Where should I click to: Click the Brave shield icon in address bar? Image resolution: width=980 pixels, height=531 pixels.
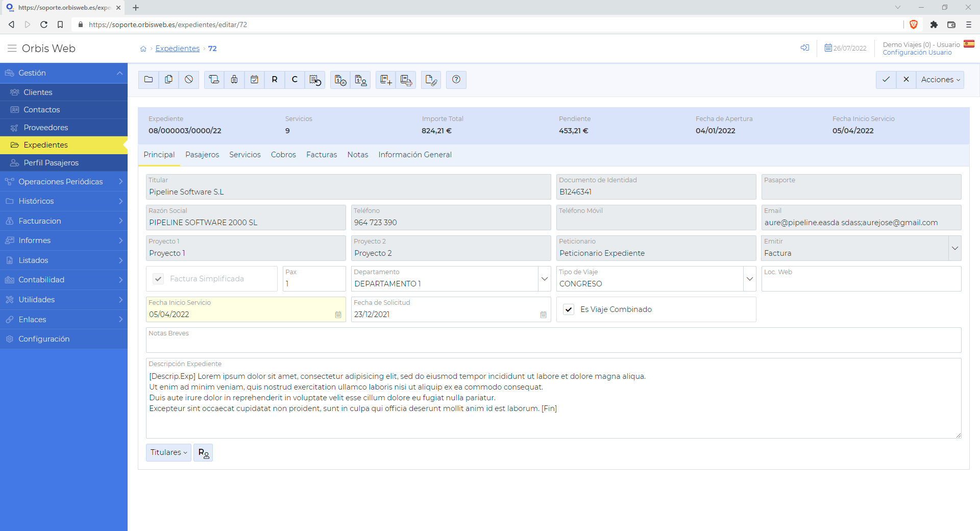914,25
